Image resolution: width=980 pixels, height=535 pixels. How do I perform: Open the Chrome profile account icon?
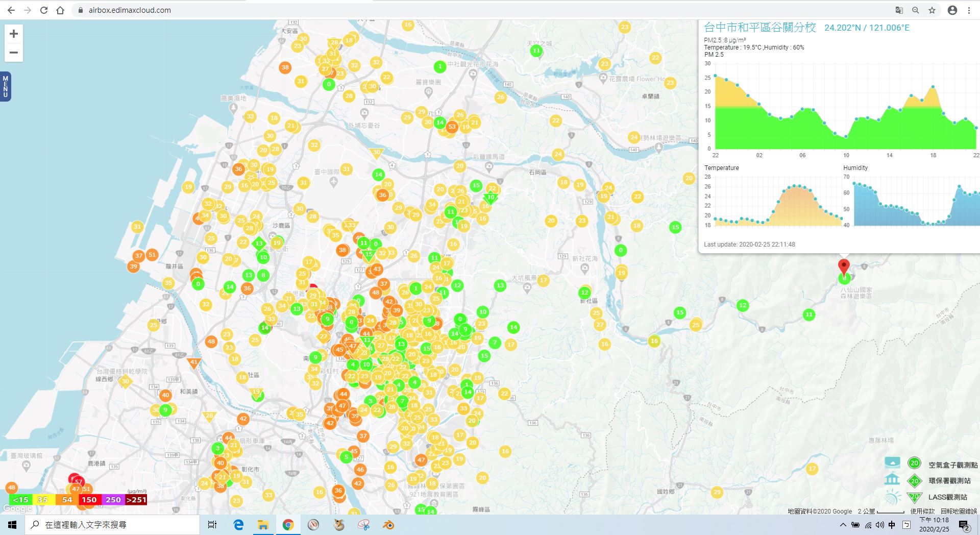(x=952, y=10)
